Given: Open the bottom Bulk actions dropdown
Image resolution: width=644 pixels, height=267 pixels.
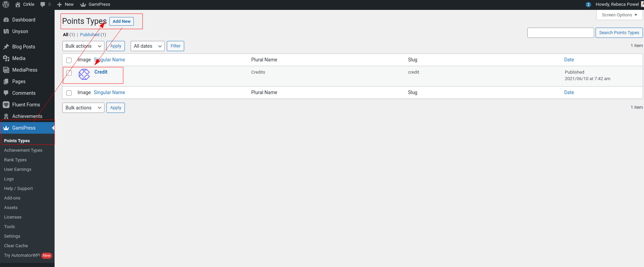Looking at the screenshot, I should tap(83, 108).
